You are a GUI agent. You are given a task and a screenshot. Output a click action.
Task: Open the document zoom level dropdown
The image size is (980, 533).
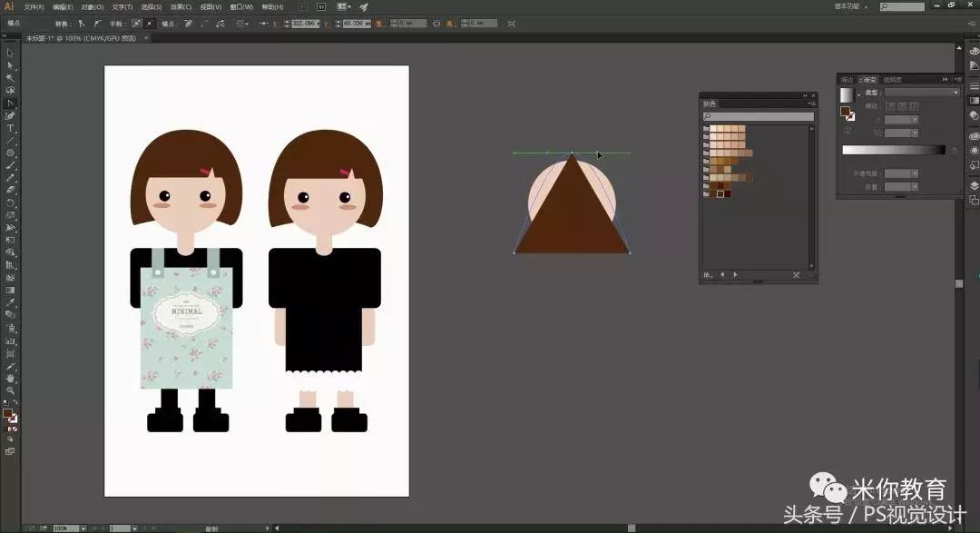pyautogui.click(x=83, y=528)
